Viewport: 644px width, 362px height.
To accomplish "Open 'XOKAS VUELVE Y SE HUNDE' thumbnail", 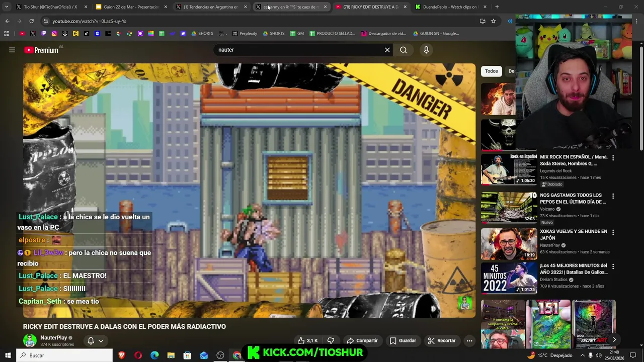I will 509,244.
